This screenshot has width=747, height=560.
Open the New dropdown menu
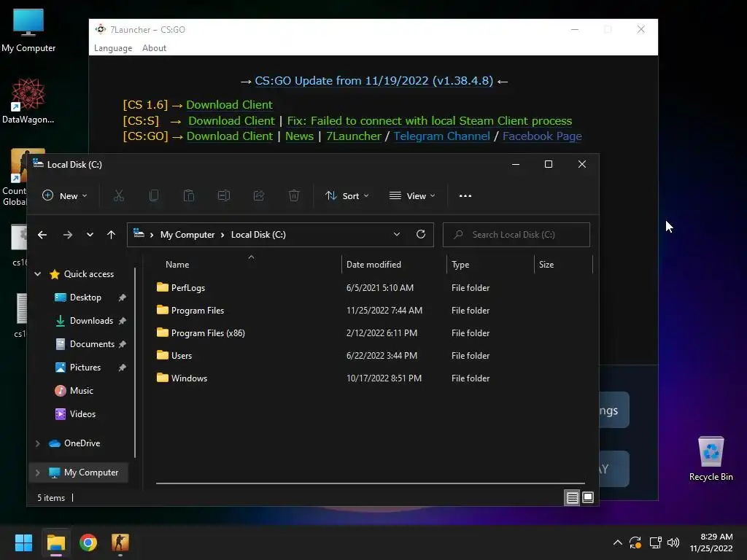pos(65,195)
